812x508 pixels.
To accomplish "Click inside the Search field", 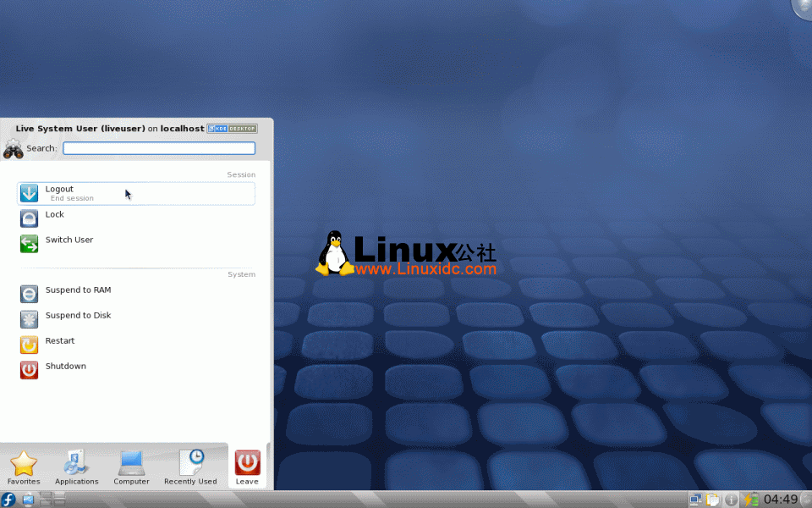I will click(x=158, y=147).
